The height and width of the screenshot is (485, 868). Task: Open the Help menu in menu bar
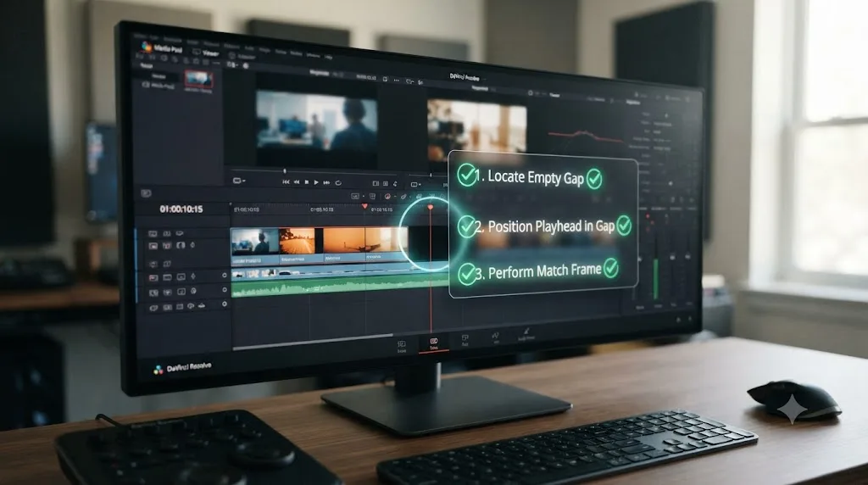329,57
